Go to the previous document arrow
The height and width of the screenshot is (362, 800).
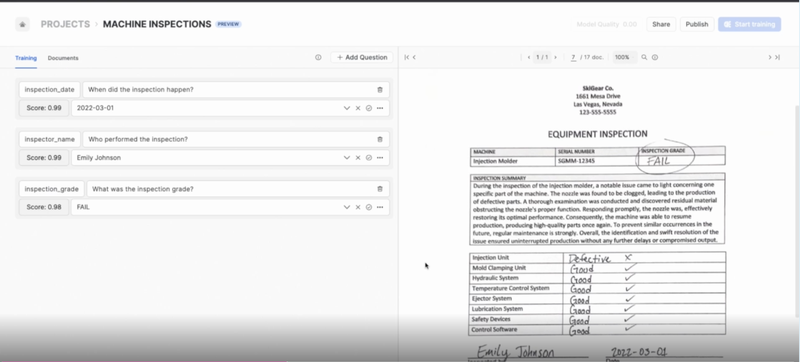click(x=414, y=58)
